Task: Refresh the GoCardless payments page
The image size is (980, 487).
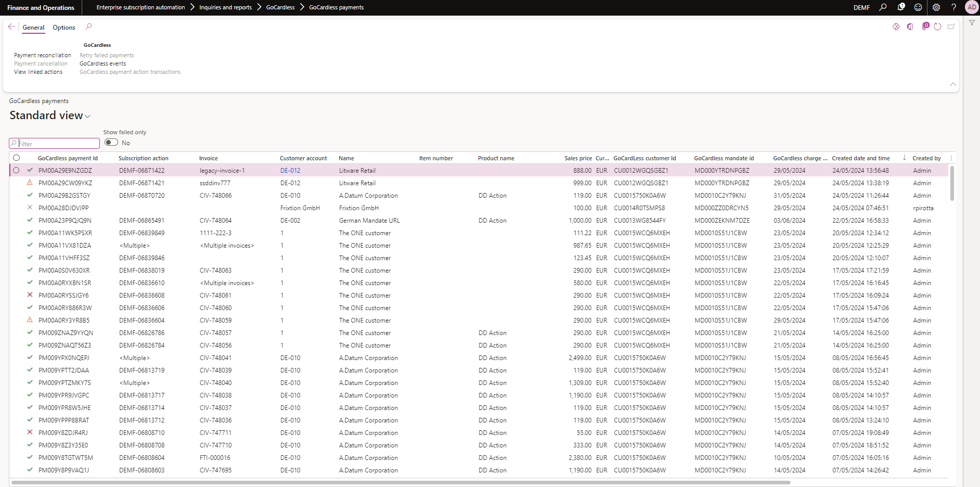Action: [x=938, y=27]
